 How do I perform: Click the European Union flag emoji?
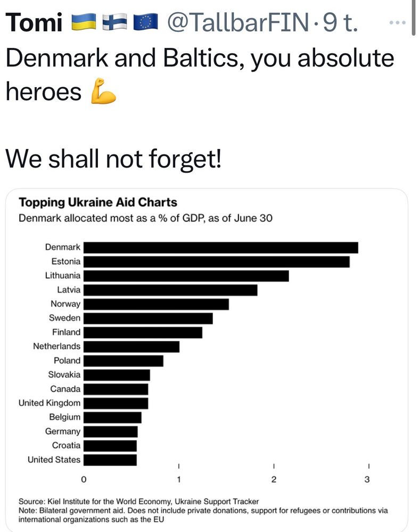[x=145, y=22]
